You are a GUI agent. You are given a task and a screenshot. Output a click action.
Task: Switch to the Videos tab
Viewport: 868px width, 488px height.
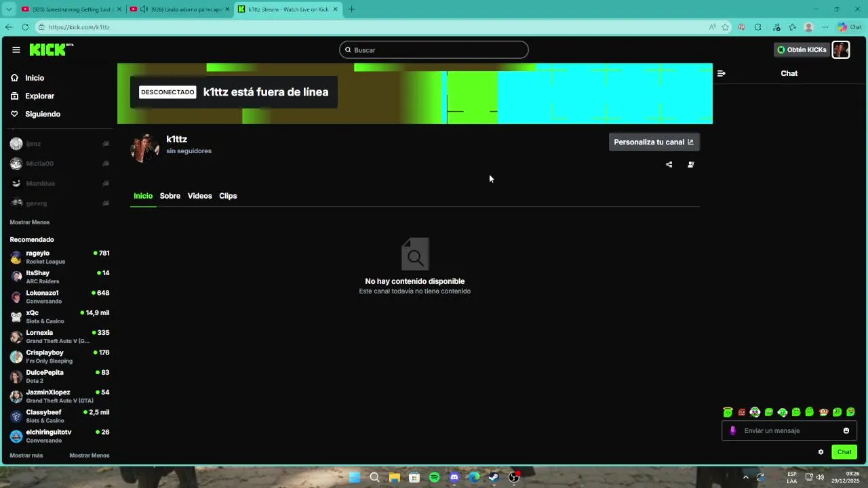coord(200,196)
